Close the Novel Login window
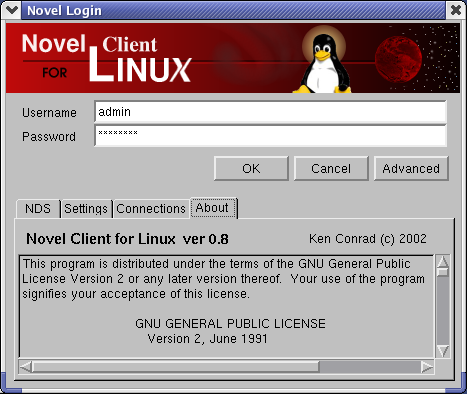467x394 pixels. tap(455, 10)
